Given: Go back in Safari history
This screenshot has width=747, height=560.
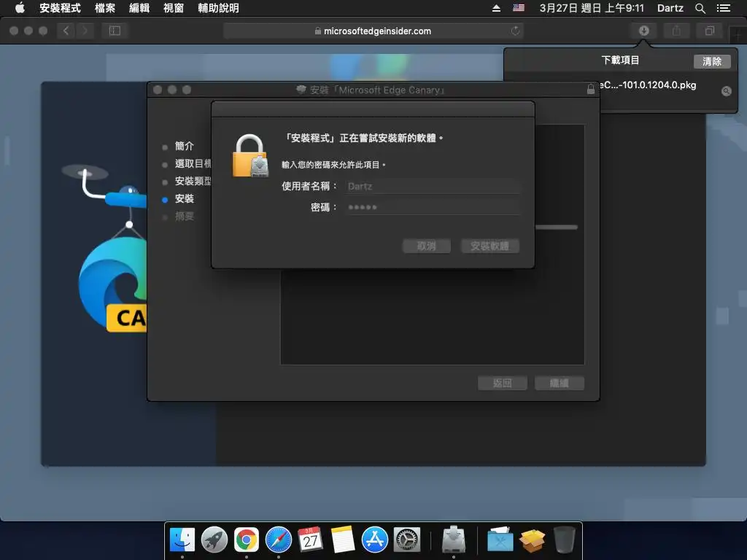Looking at the screenshot, I should click(x=66, y=31).
